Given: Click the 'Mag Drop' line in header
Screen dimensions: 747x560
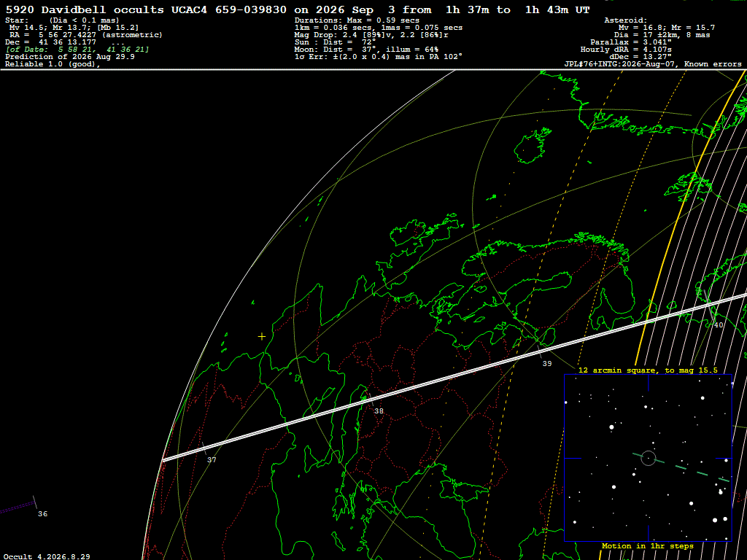Looking at the screenshot, I should 371,35.
